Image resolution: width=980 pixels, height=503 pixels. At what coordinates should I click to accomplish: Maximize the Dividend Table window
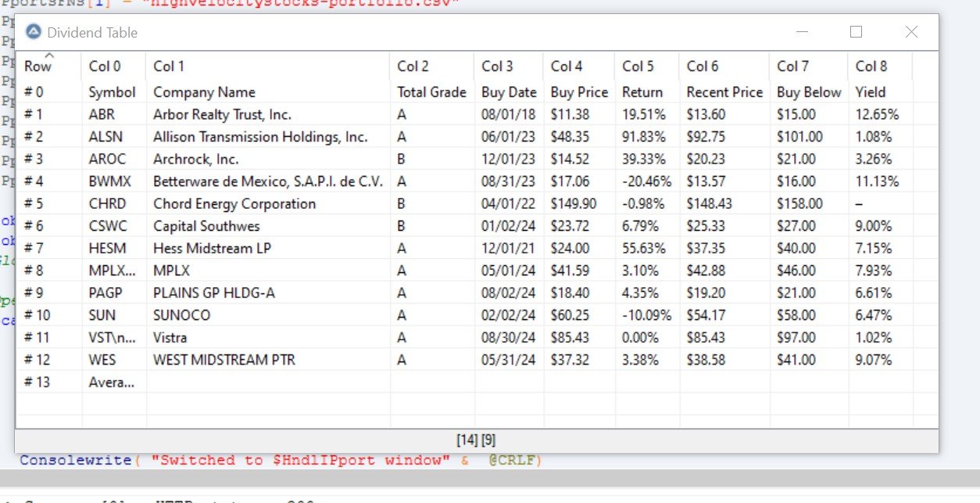(856, 32)
